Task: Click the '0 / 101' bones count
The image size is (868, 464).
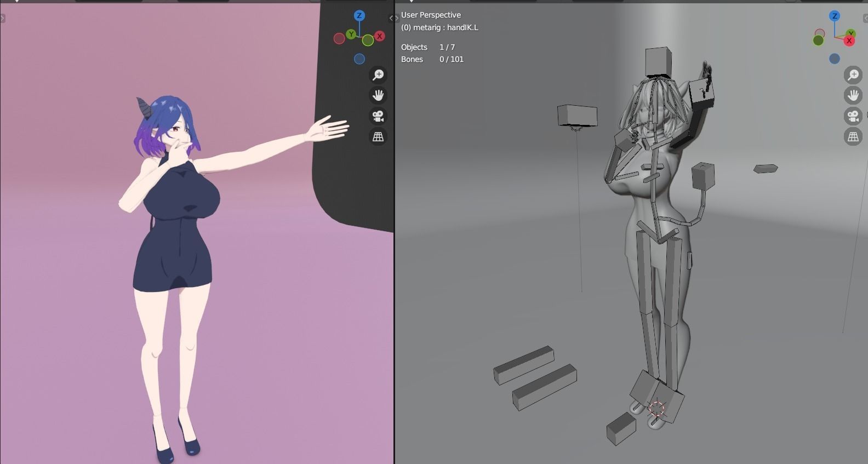Action: tap(452, 59)
